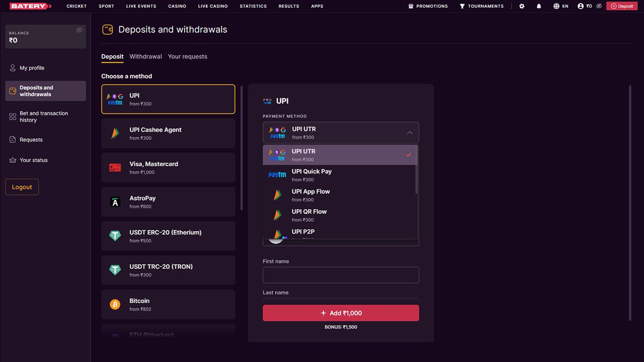644x362 pixels.
Task: Click the page scrollbar on right
Action: click(x=630, y=203)
